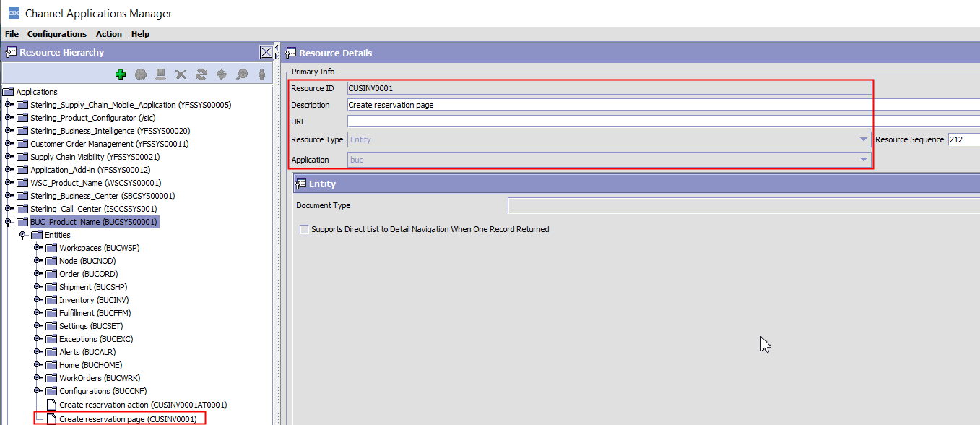This screenshot has height=425, width=980.
Task: Open the Resource Type dropdown
Action: [x=864, y=139]
